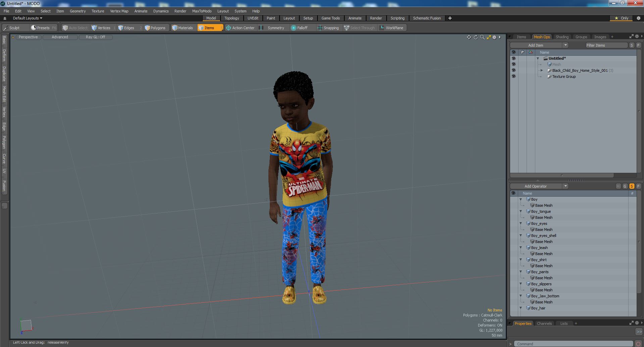Open the Default Layouts dropdown
The image size is (644, 347).
(x=28, y=18)
